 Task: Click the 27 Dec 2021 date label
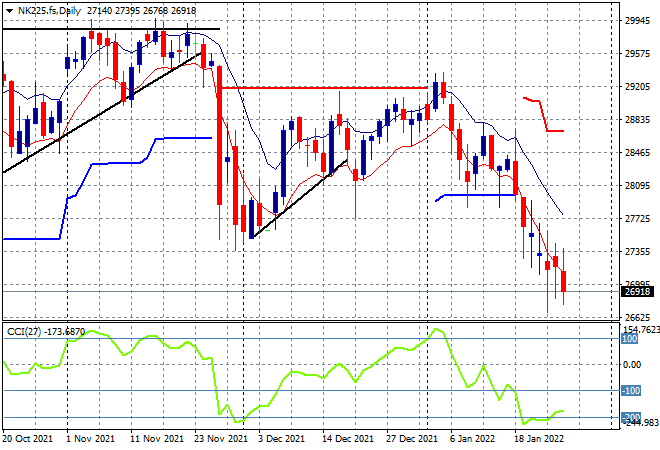pos(412,439)
